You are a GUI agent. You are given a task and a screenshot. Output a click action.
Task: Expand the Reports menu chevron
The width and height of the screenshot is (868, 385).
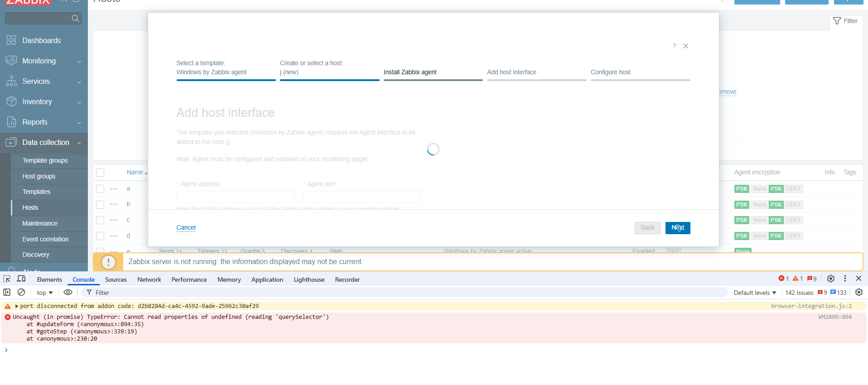(79, 123)
